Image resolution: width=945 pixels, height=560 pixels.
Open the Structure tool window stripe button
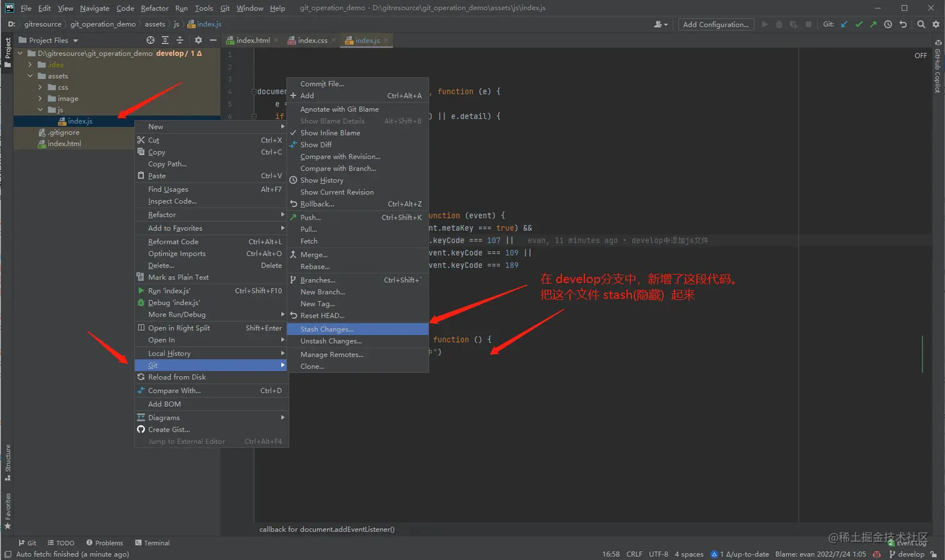point(7,462)
